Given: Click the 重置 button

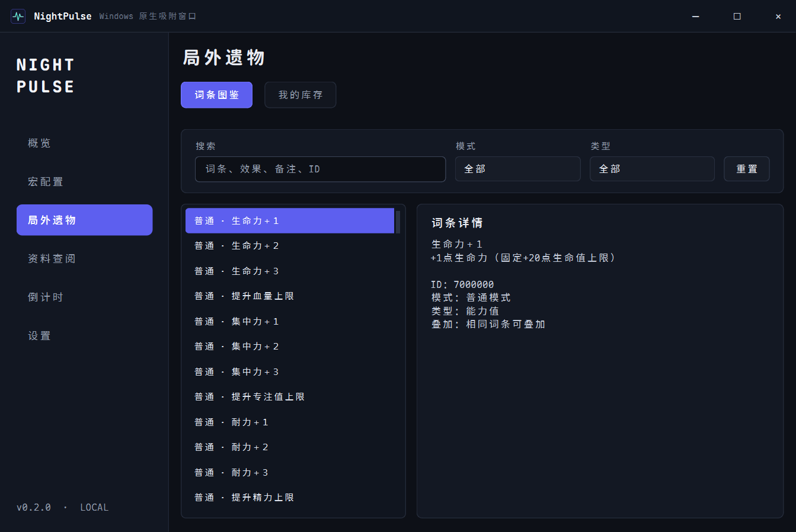Looking at the screenshot, I should tap(747, 169).
